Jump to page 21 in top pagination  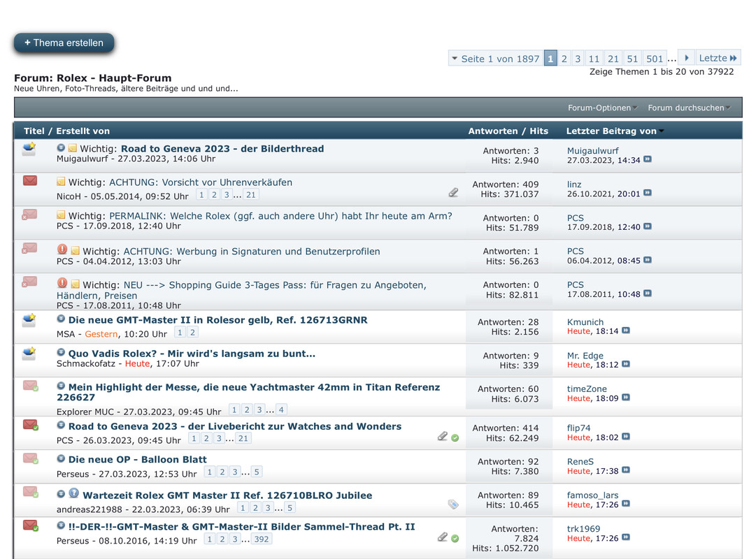tap(613, 59)
